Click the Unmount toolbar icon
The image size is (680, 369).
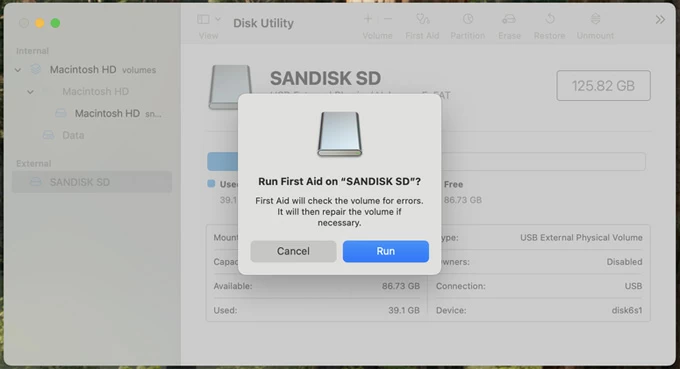coord(595,19)
